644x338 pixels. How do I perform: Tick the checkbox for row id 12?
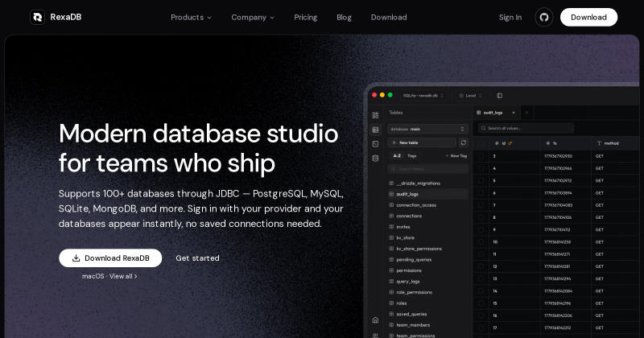[x=481, y=266]
